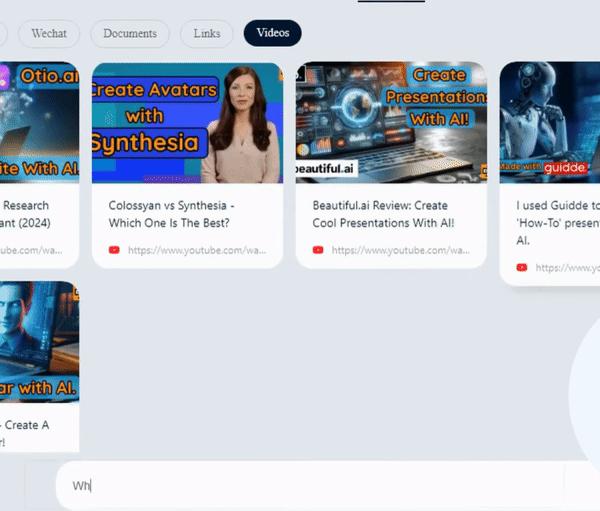The height and width of the screenshot is (511, 600).
Task: Open the Otio.ai video thumbnail
Action: (x=39, y=122)
